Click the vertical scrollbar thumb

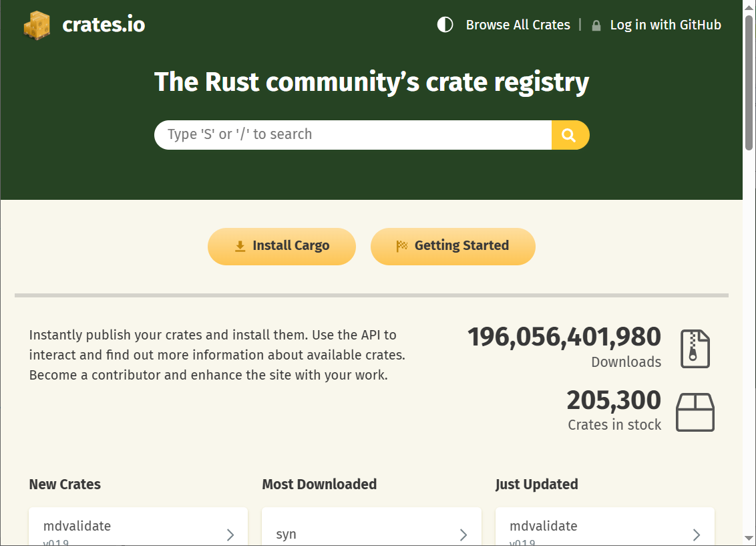pyautogui.click(x=749, y=80)
